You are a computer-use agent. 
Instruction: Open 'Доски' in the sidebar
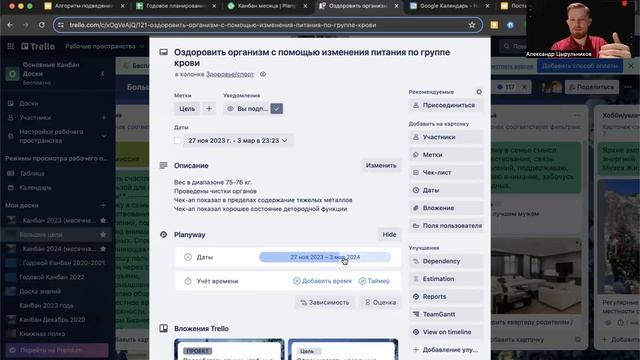tap(29, 104)
